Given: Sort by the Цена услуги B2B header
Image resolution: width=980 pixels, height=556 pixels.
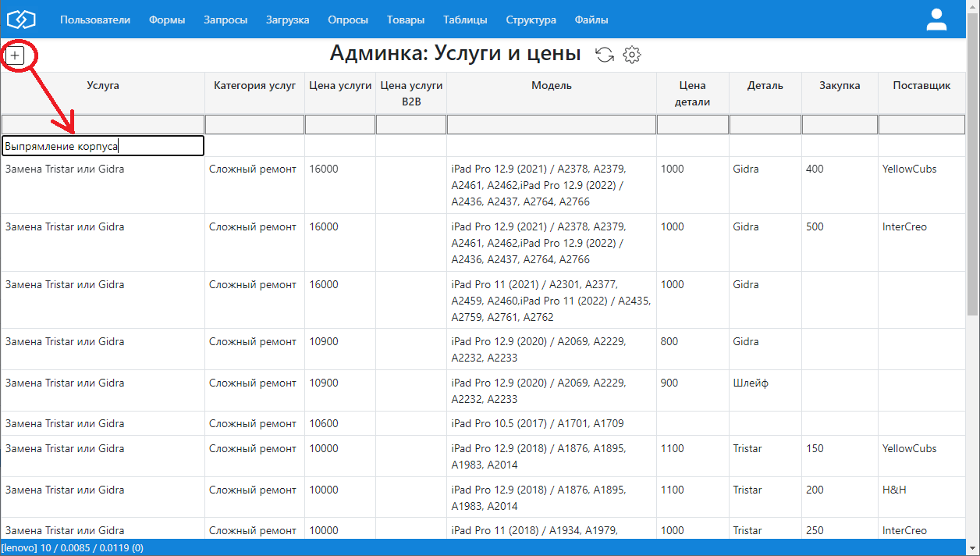Looking at the screenshot, I should tap(411, 93).
